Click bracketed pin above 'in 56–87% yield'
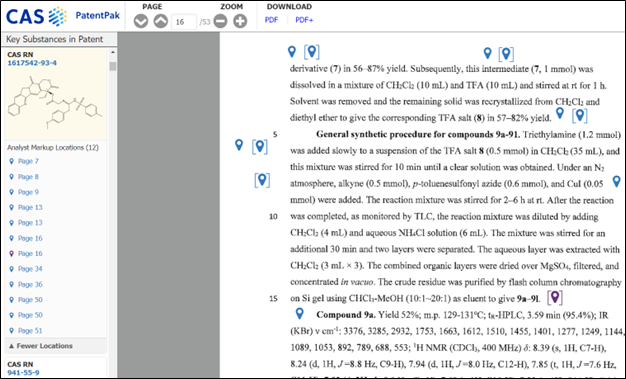This screenshot has width=626, height=379. click(x=312, y=52)
